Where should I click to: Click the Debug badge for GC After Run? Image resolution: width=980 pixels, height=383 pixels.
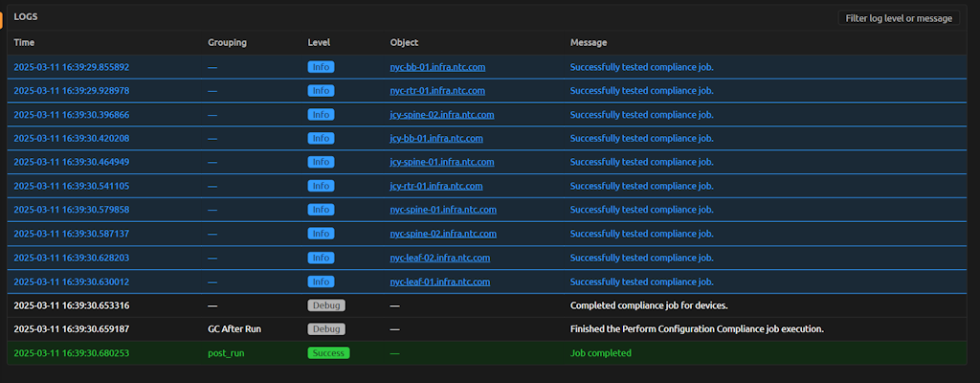pos(326,329)
